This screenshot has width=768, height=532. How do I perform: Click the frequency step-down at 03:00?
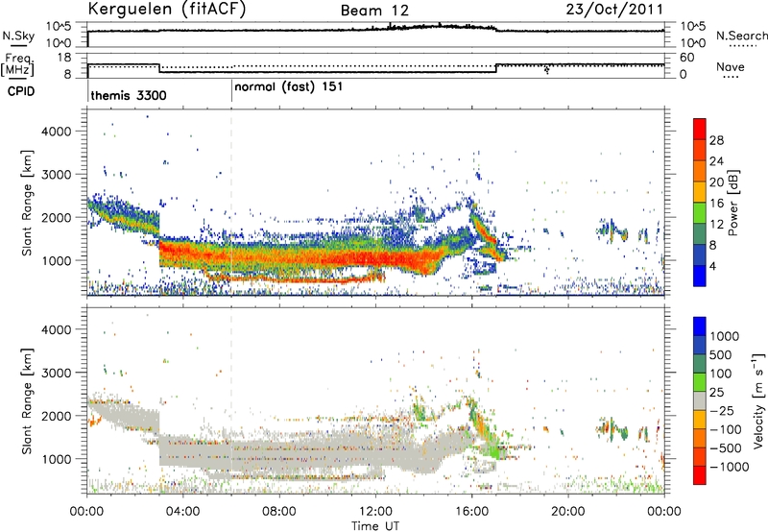tap(159, 68)
